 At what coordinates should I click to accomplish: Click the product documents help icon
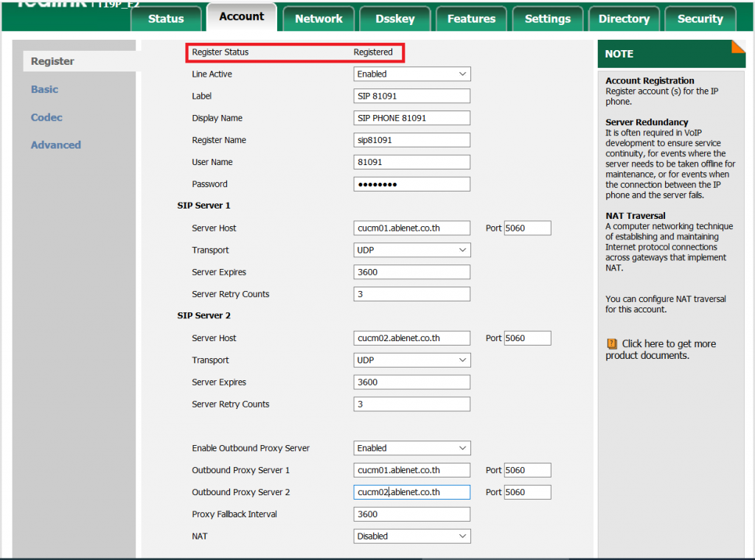click(x=611, y=344)
